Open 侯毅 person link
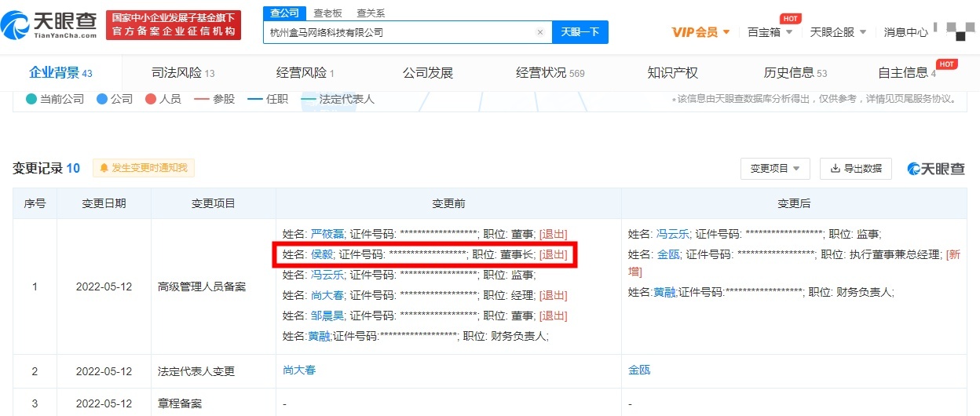 (322, 254)
